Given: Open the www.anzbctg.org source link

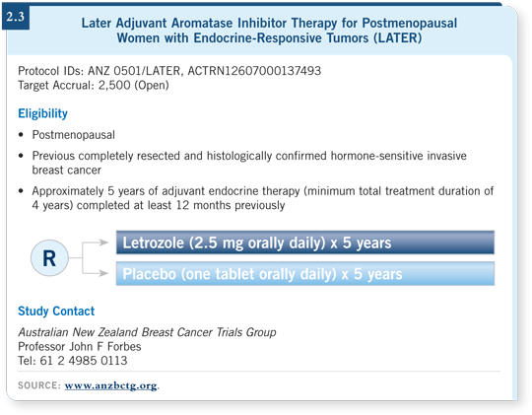Looking at the screenshot, I should pyautogui.click(x=111, y=385).
